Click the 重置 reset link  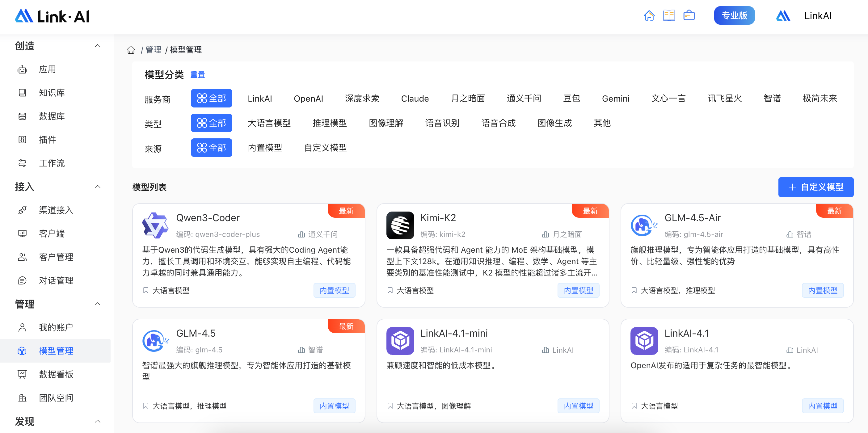(x=197, y=75)
